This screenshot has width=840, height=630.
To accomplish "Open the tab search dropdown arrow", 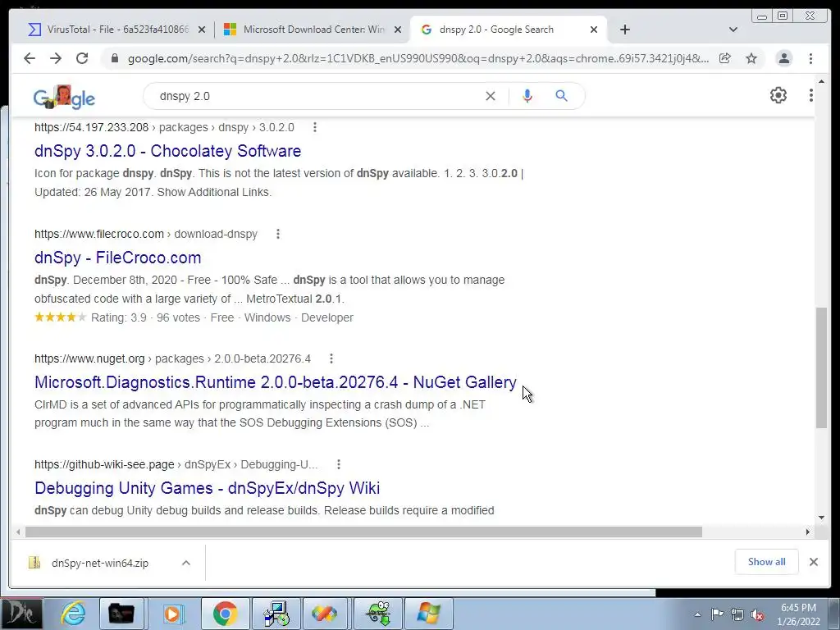I will [733, 30].
